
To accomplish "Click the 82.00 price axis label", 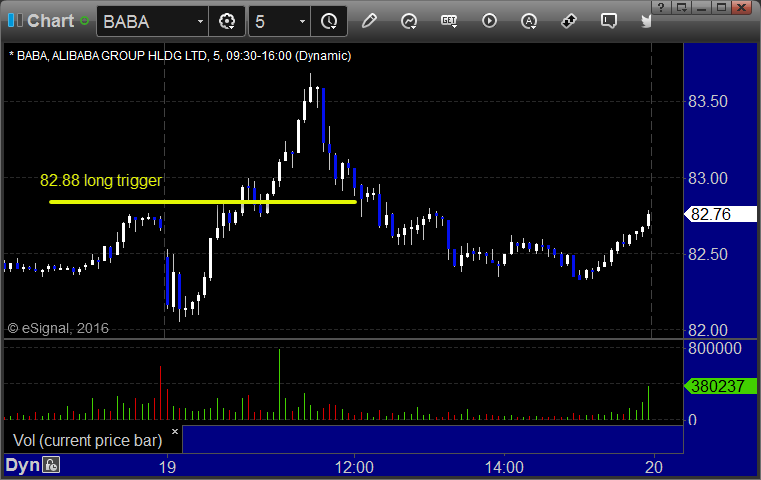I will click(x=708, y=331).
